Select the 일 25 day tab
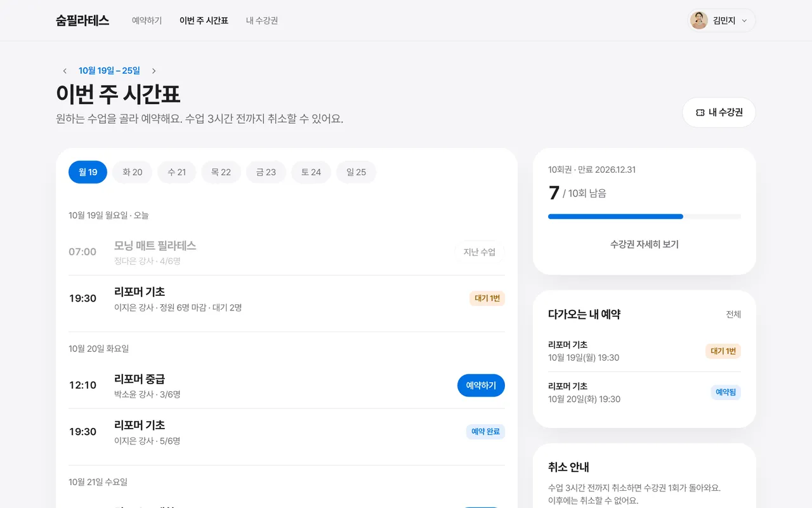Screen dimensions: 812x508 coord(356,172)
